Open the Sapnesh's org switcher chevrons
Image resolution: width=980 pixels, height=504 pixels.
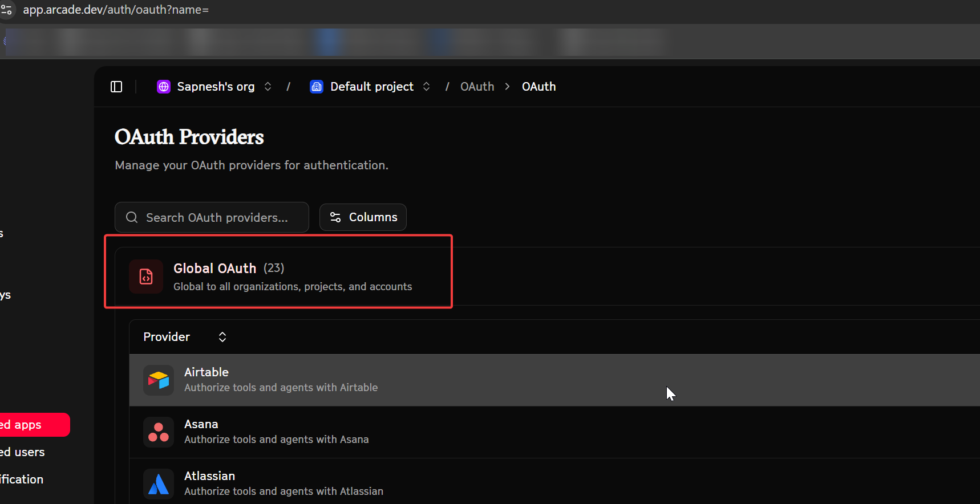(268, 87)
